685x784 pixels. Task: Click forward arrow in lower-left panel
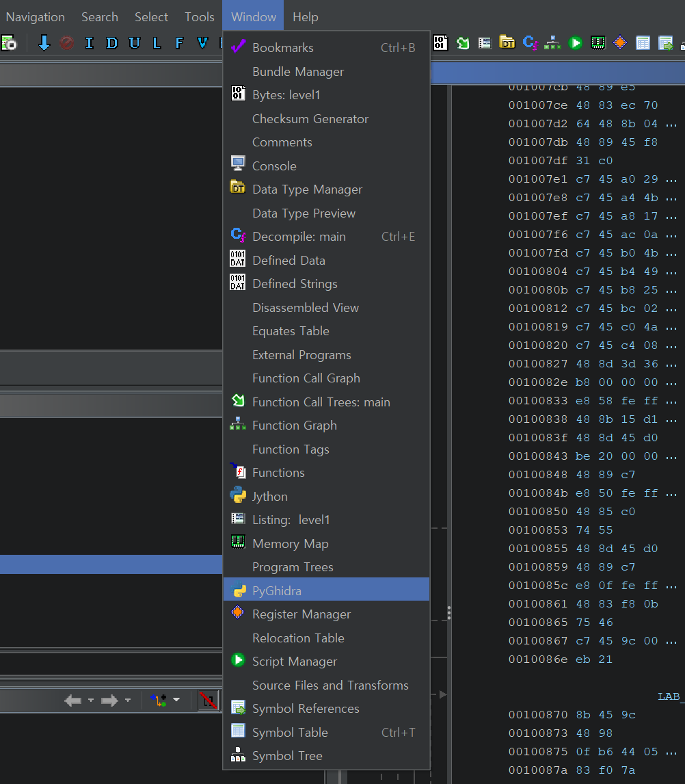[x=109, y=701]
